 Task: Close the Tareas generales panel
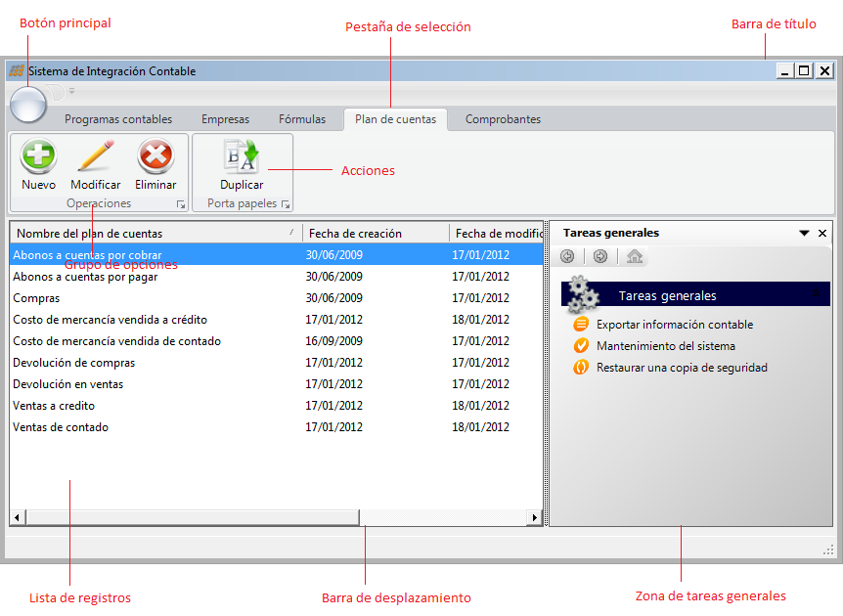(822, 234)
